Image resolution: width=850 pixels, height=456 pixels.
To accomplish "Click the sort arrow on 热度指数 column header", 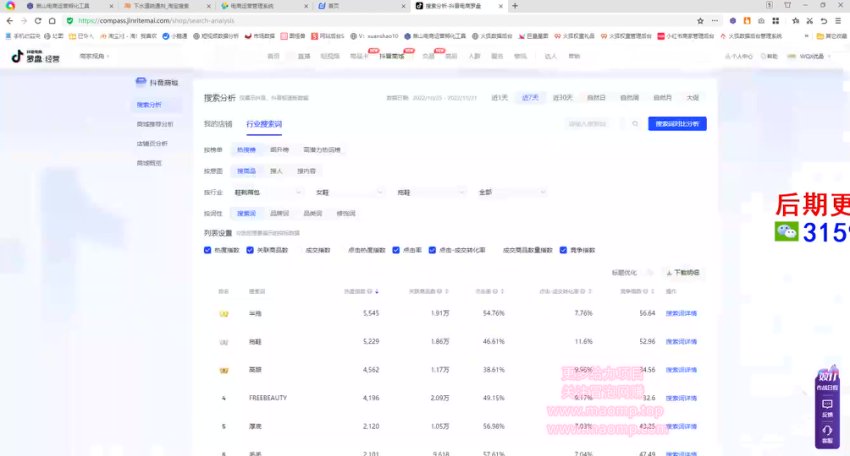I will (x=375, y=292).
